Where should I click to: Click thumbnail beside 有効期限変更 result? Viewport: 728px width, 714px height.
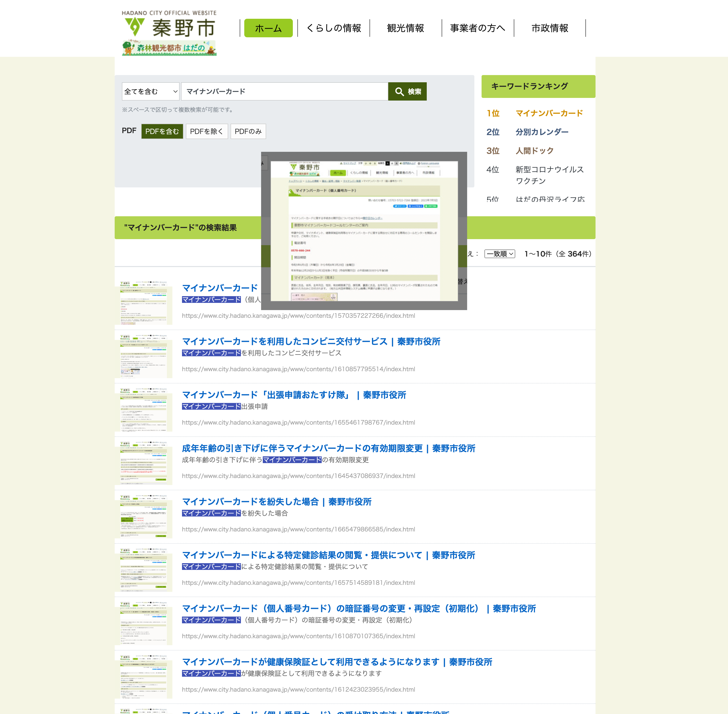click(x=144, y=464)
